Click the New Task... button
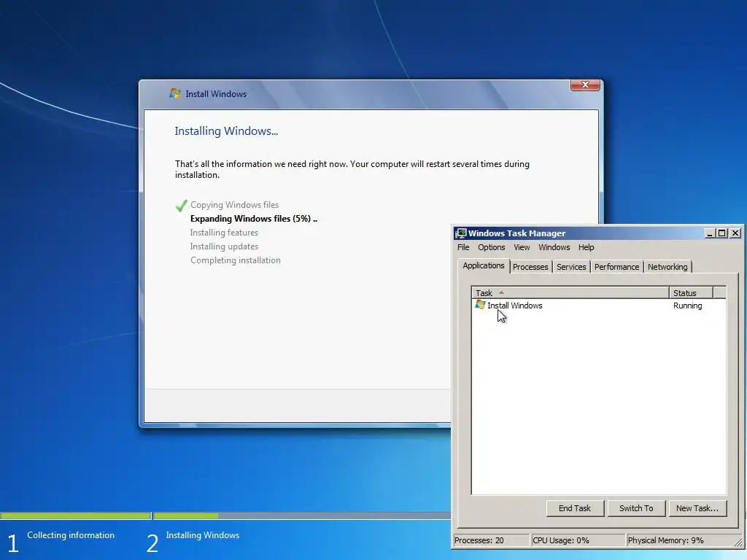This screenshot has height=560, width=747. coord(697,508)
